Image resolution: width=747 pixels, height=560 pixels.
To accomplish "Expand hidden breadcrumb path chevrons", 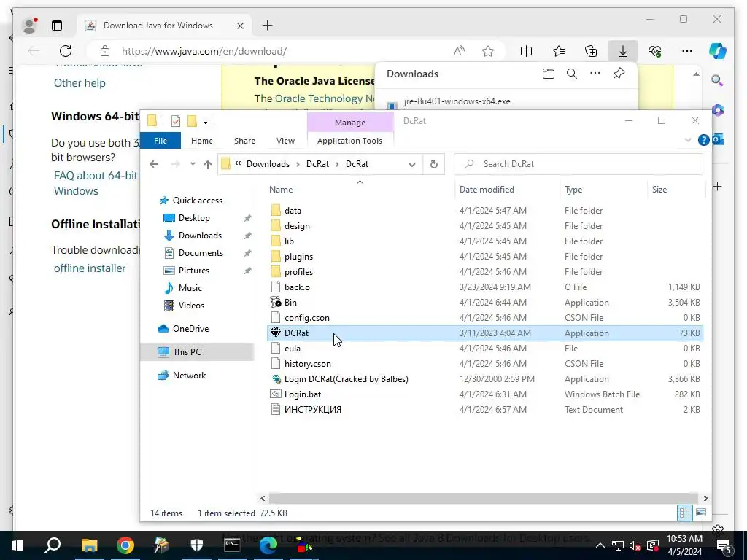I will pyautogui.click(x=238, y=163).
